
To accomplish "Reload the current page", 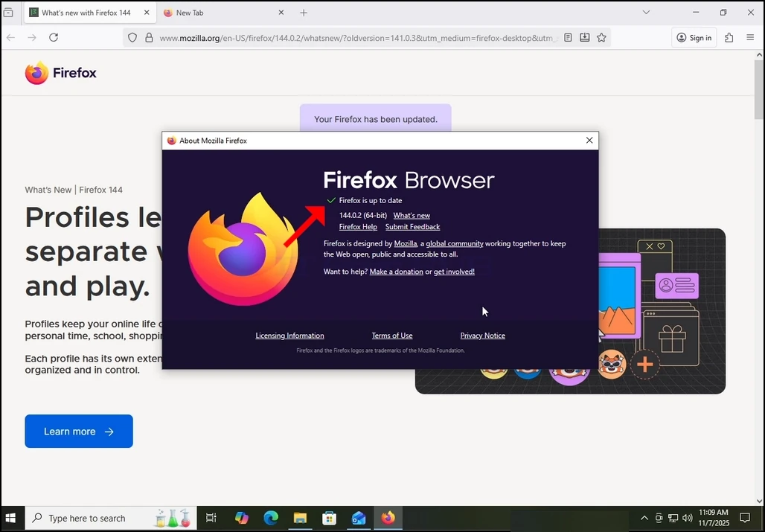I will point(54,37).
